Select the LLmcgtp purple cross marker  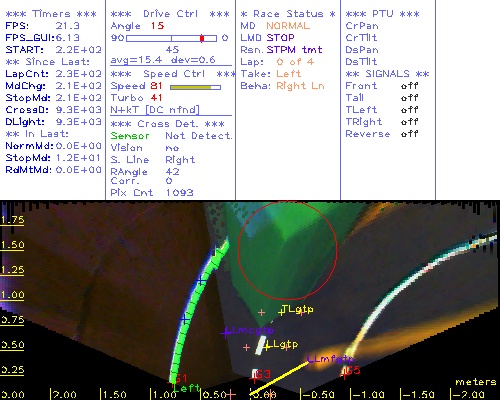pyautogui.click(x=226, y=332)
